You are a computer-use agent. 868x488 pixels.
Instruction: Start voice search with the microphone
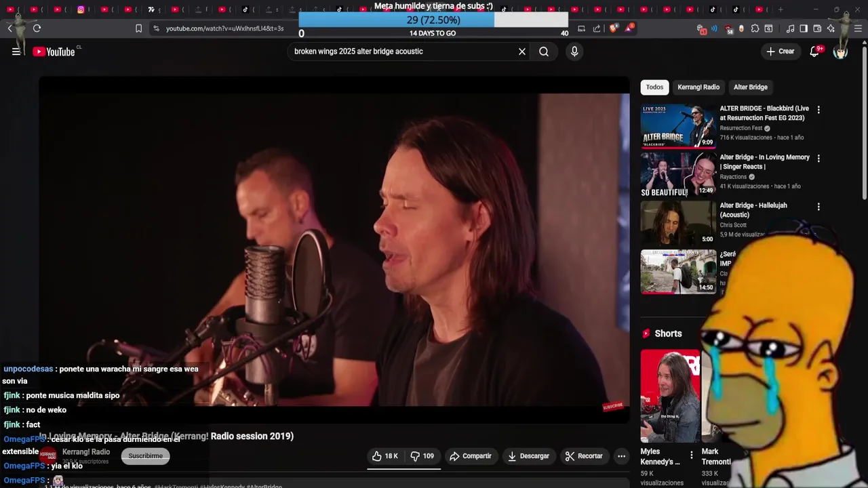(x=574, y=52)
